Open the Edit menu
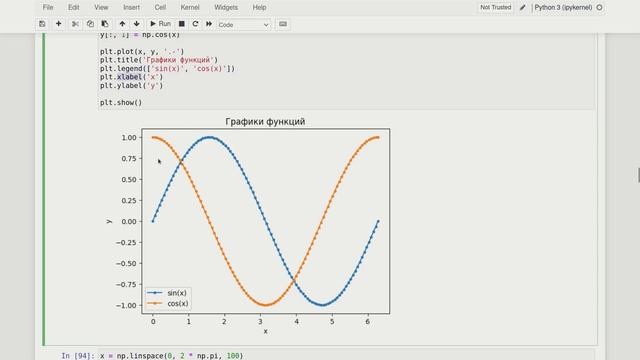Image resolution: width=640 pixels, height=360 pixels. (x=73, y=7)
